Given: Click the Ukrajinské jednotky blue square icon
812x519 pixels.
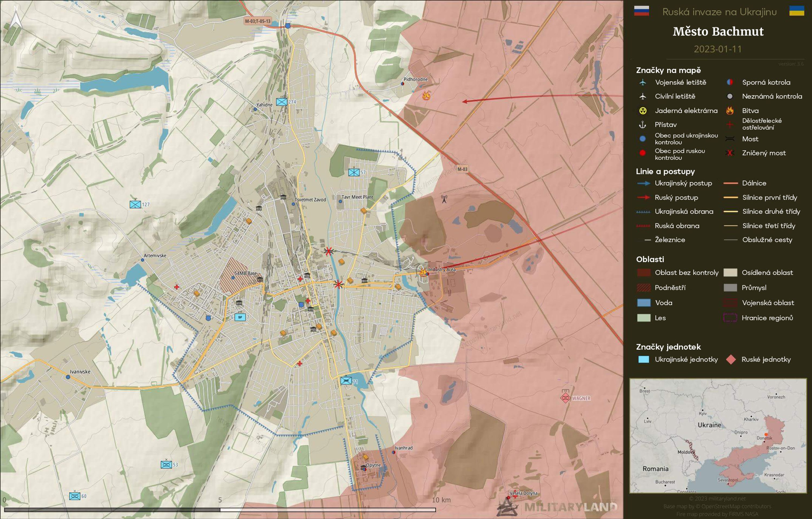Looking at the screenshot, I should click(x=644, y=359).
